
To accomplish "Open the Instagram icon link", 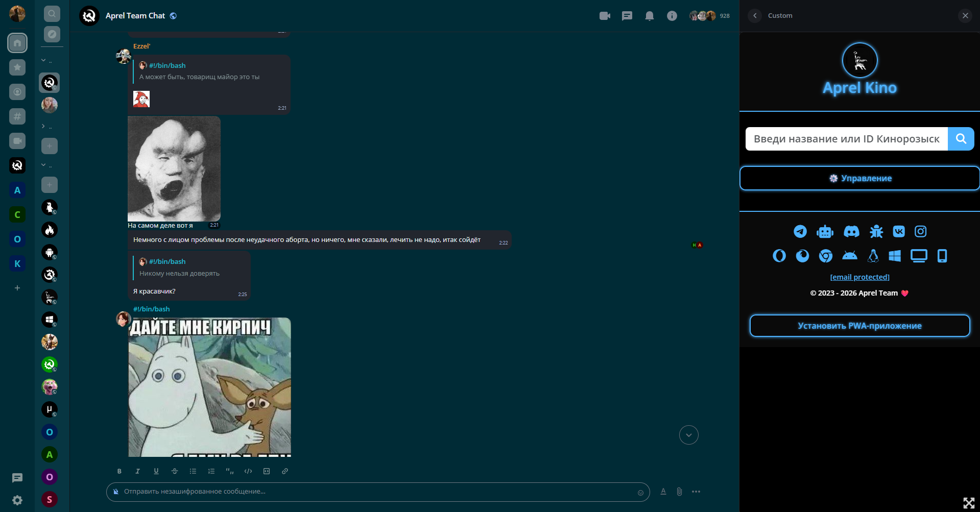I will pos(921,231).
